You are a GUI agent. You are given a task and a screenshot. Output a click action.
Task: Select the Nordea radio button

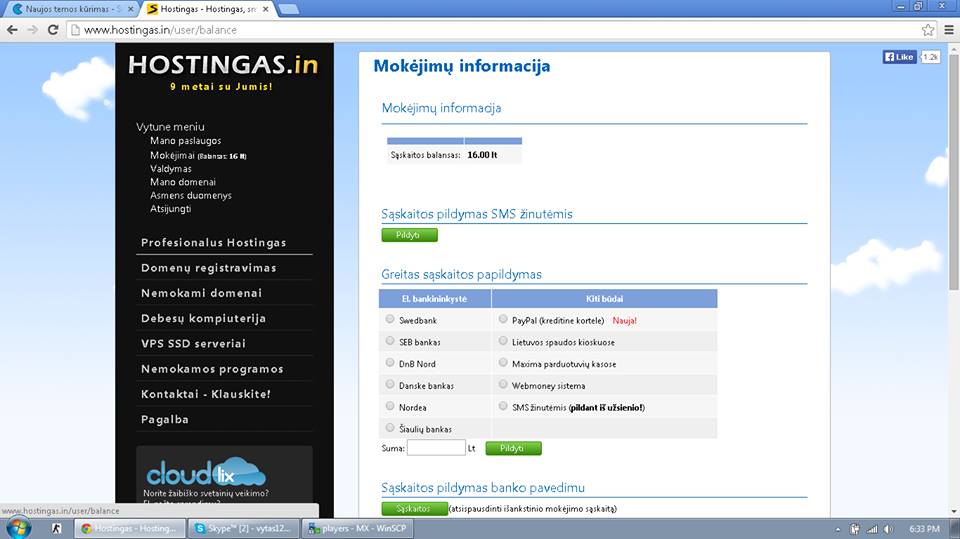390,406
